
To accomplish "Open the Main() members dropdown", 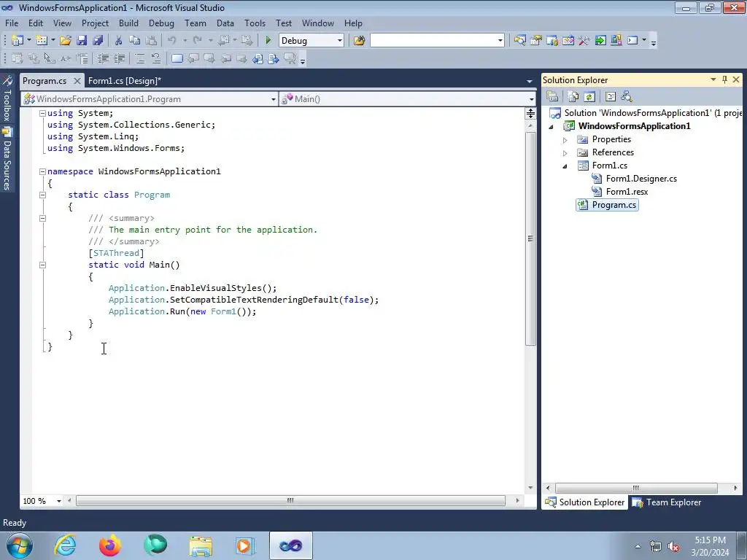I will [531, 99].
